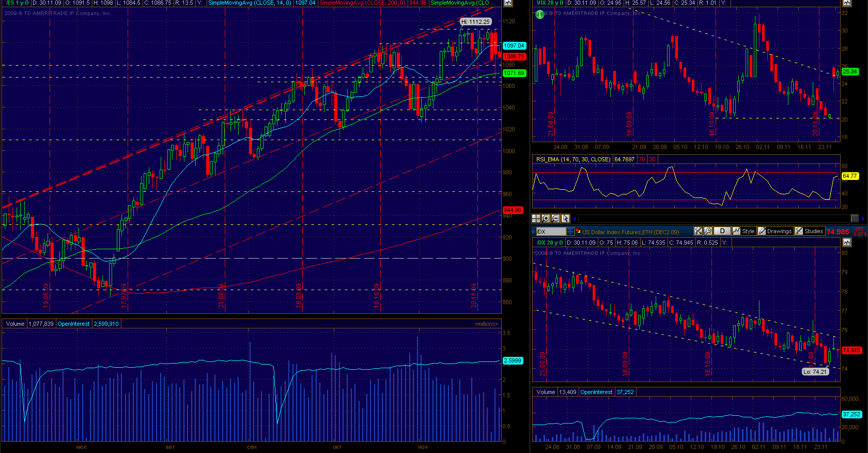This screenshot has height=453, width=868.
Task: Click the chart tools icon left of wrench
Action: pyautogui.click(x=698, y=231)
